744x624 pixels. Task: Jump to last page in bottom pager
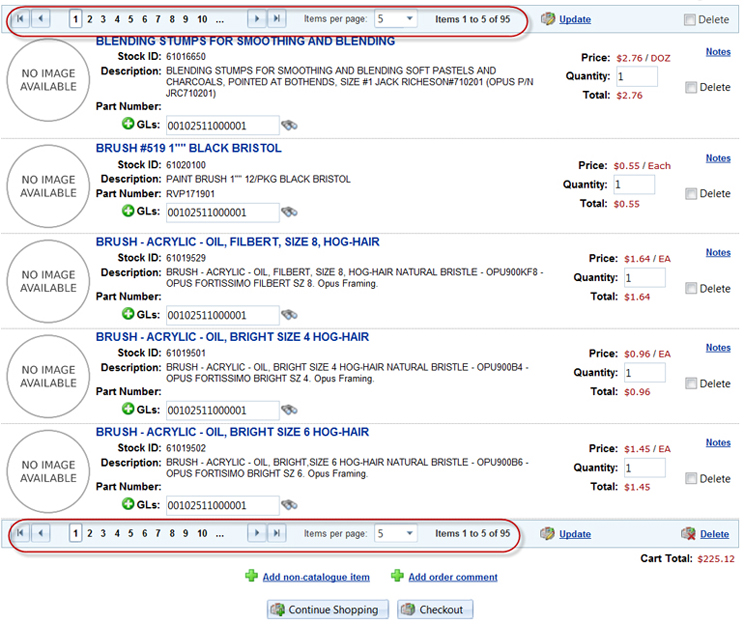click(278, 534)
